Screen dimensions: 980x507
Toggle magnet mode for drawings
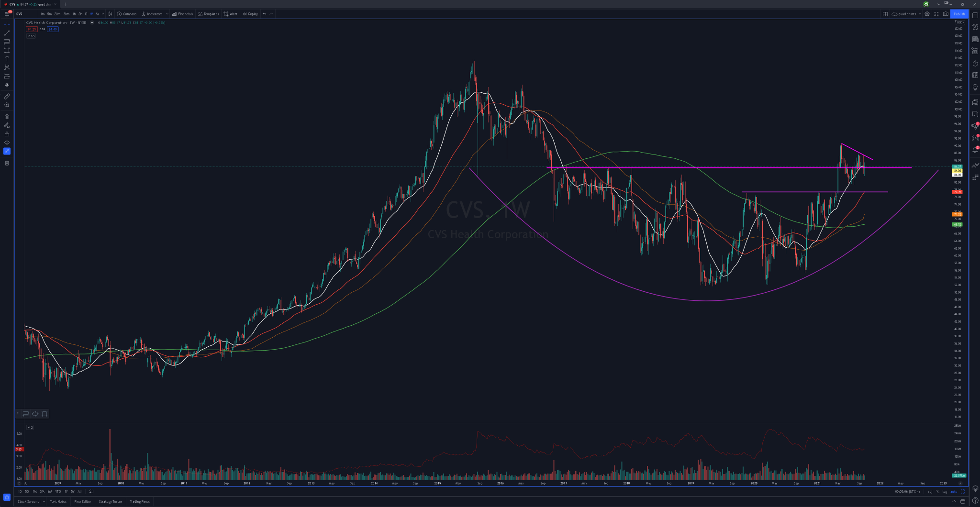[x=7, y=116]
